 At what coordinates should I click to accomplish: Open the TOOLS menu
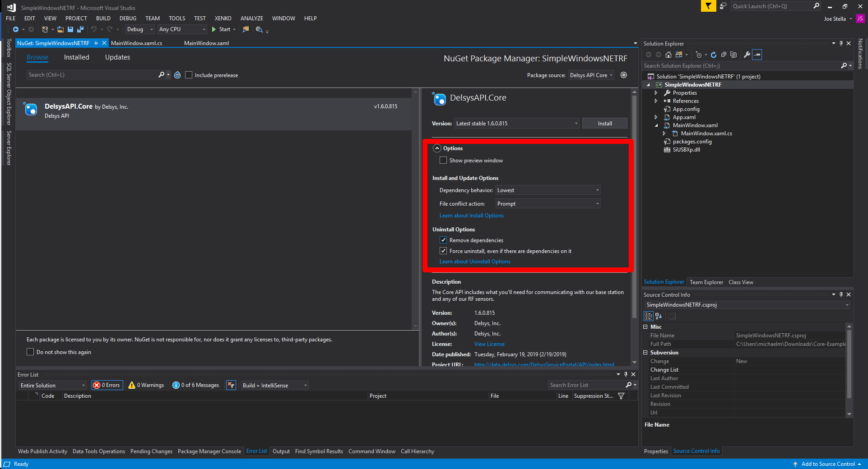[177, 18]
